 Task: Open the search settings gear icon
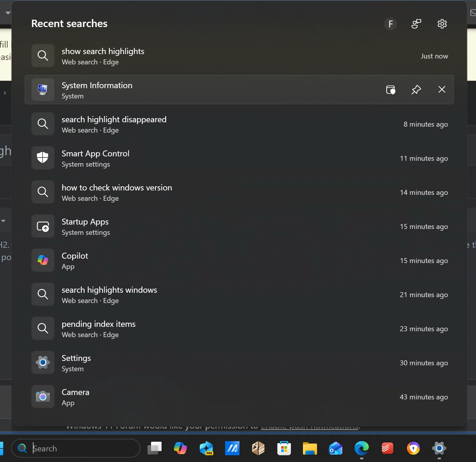(442, 24)
